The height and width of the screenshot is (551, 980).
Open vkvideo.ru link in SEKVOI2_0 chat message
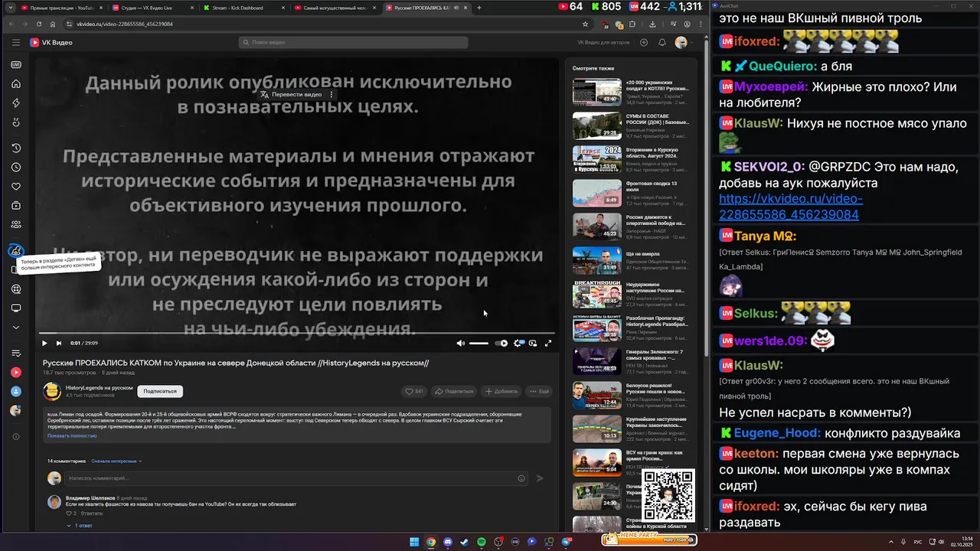pyautogui.click(x=791, y=207)
